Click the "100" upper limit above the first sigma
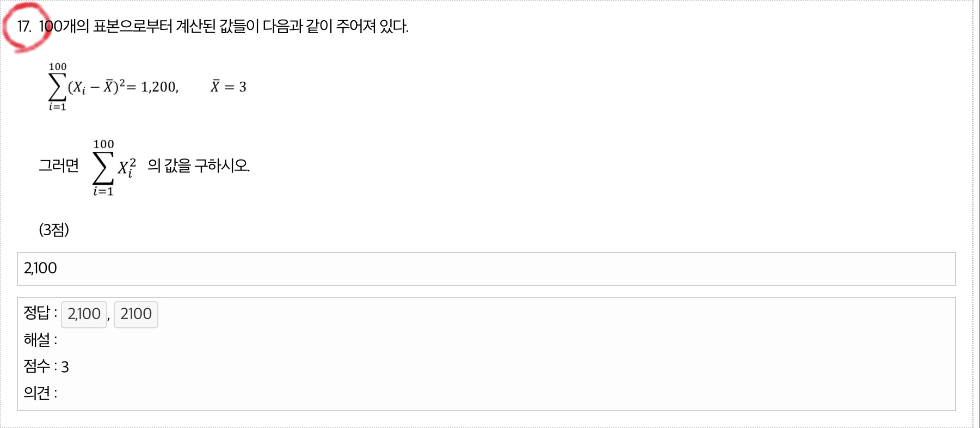This screenshot has height=428, width=980. coord(58,67)
